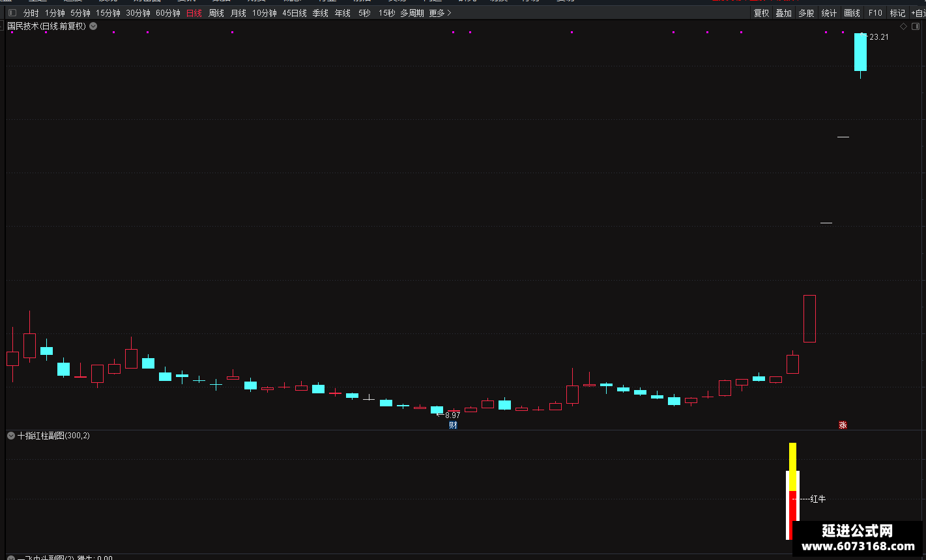Switch to 60分钟 period tab
Image resolution: width=926 pixels, height=560 pixels.
pyautogui.click(x=168, y=13)
